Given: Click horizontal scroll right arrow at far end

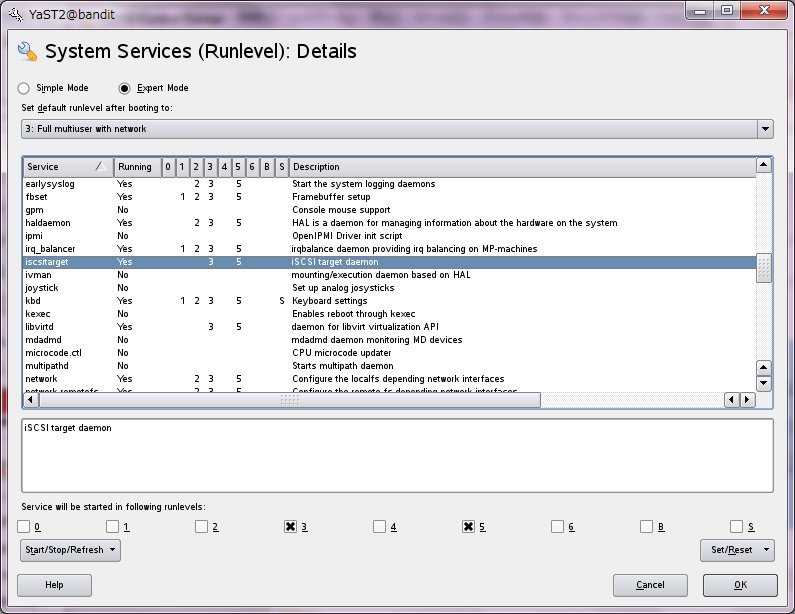Looking at the screenshot, I should pyautogui.click(x=747, y=400).
